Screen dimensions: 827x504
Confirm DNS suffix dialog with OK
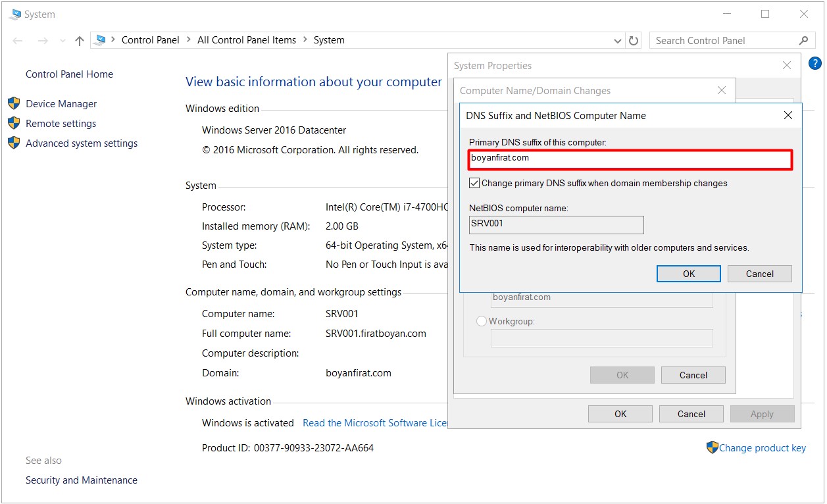688,274
